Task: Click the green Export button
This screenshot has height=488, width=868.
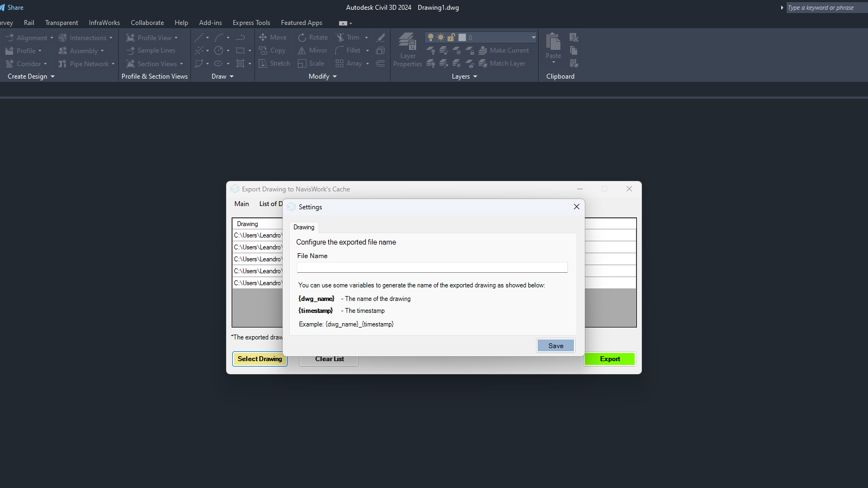Action: (x=610, y=359)
